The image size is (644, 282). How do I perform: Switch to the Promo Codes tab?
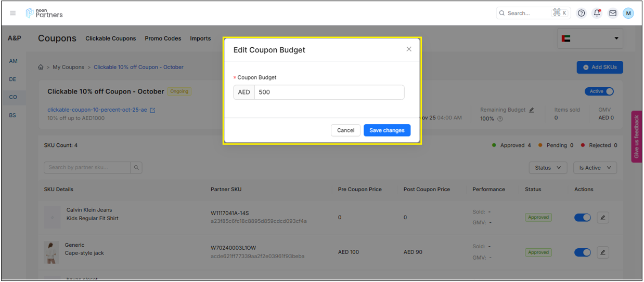pos(163,38)
